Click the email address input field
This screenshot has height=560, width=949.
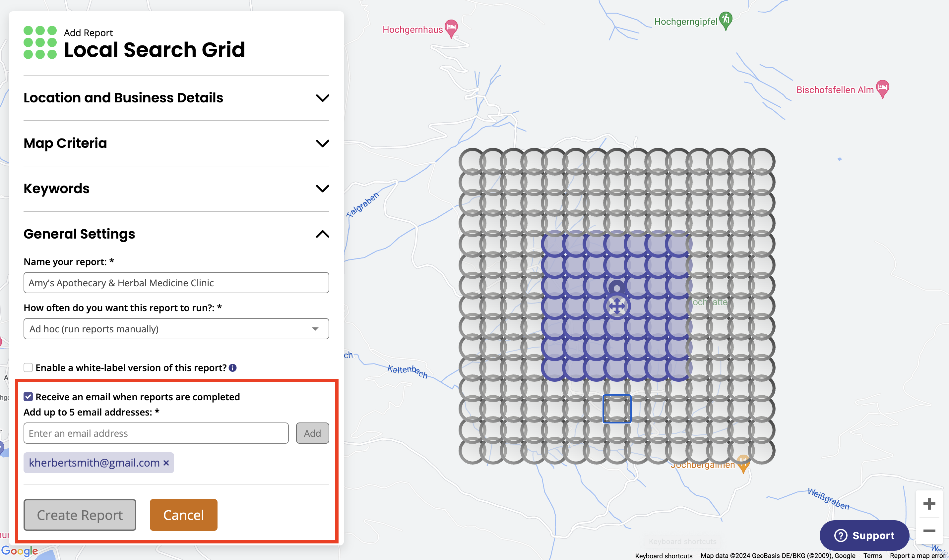point(156,433)
